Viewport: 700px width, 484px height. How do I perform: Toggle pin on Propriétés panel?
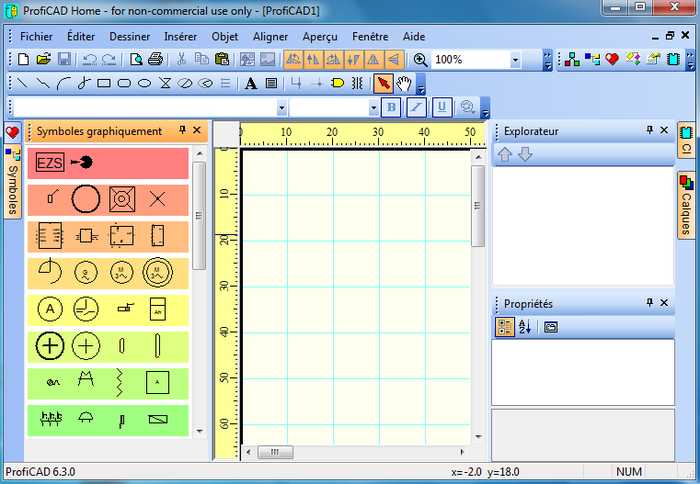(x=650, y=303)
